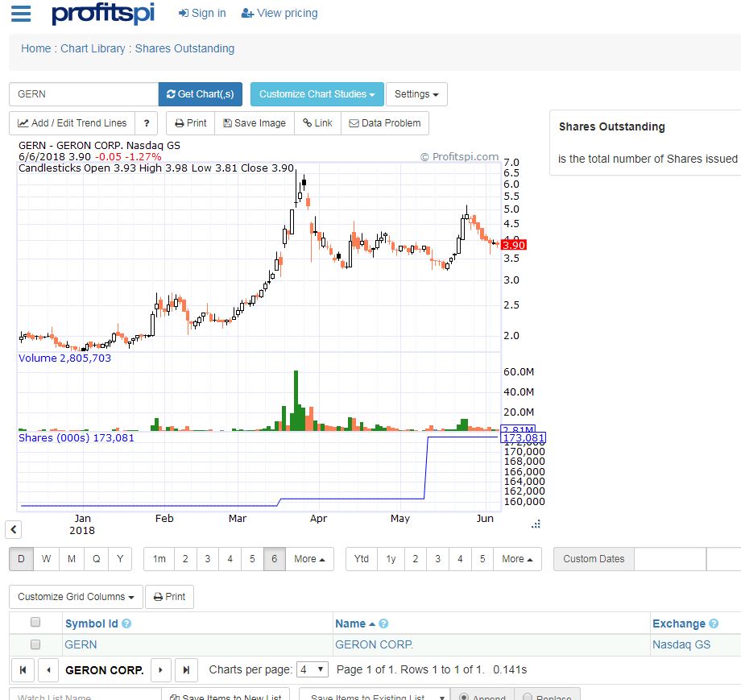Select the Y yearly interval
Screen dimensions: 741x700
tap(120, 559)
